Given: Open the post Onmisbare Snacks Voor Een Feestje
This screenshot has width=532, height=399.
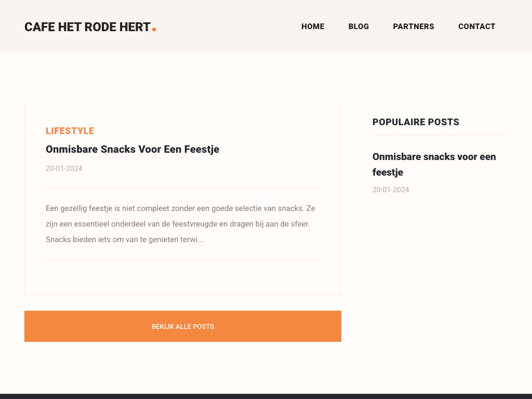Looking at the screenshot, I should (132, 150).
